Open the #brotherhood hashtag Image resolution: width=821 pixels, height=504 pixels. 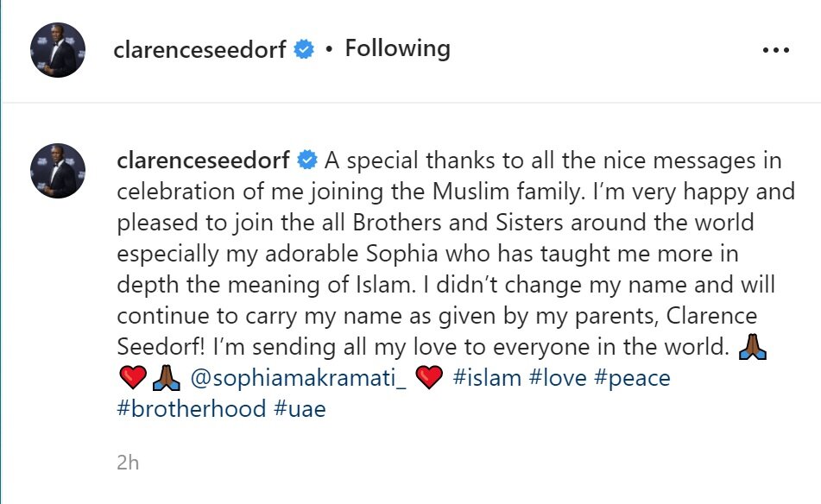tap(191, 408)
